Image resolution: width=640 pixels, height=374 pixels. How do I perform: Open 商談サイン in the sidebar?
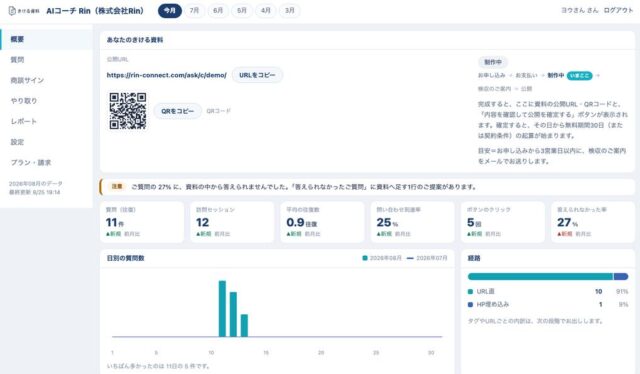pyautogui.click(x=46, y=80)
